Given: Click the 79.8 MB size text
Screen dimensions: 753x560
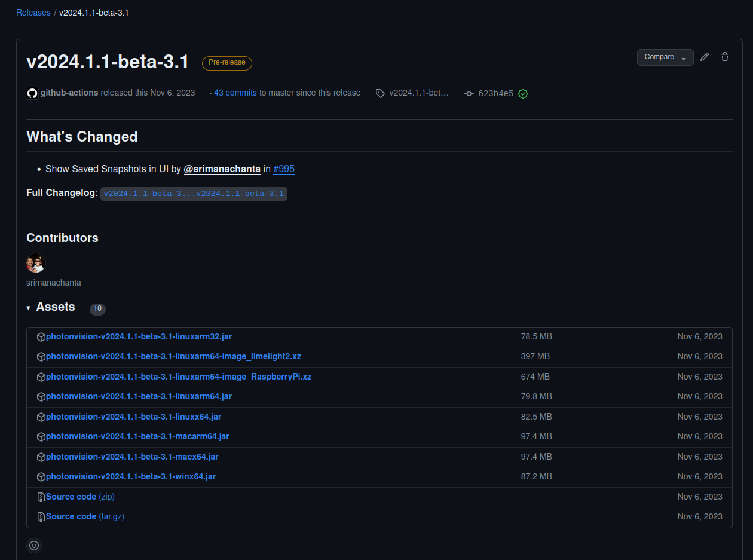Looking at the screenshot, I should pos(537,396).
